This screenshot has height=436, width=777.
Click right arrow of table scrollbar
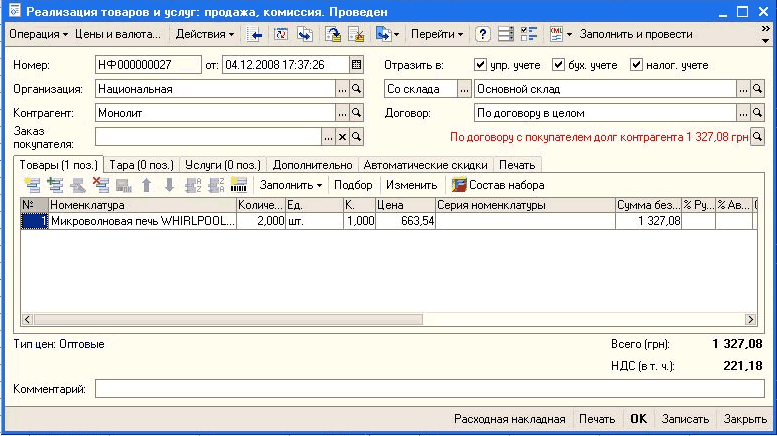[x=750, y=320]
